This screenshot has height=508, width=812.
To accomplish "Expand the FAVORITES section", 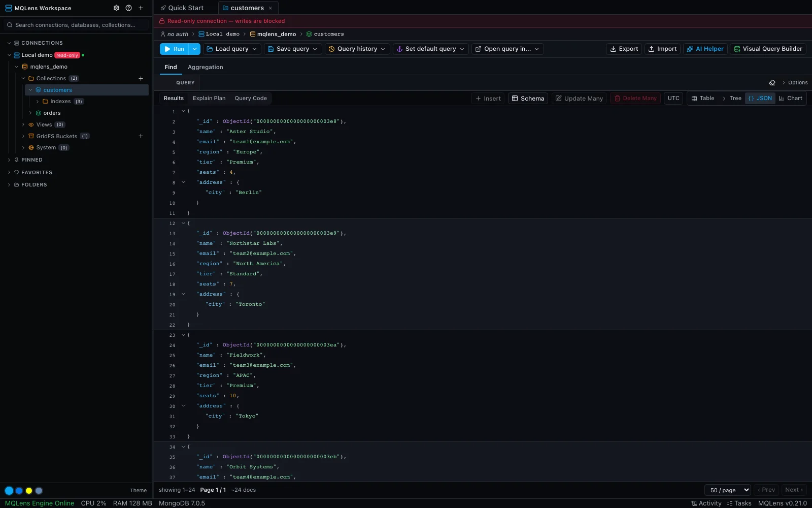I will click(9, 173).
